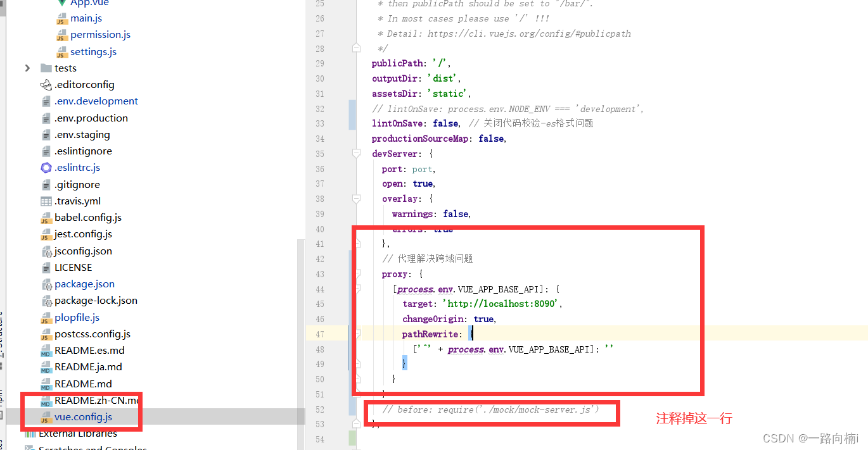Click the "changeOrigin: true" code line

(x=449, y=319)
